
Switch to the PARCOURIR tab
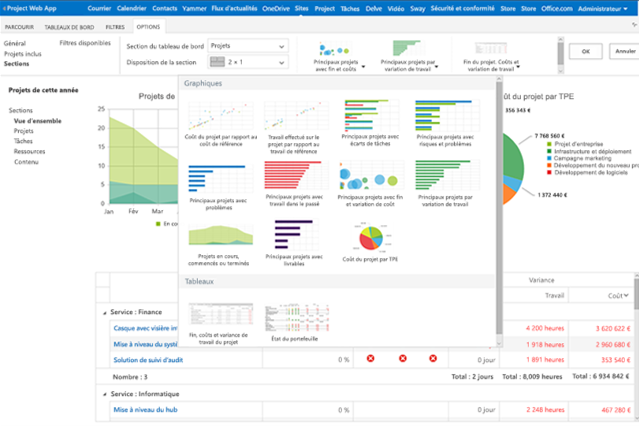tap(19, 27)
